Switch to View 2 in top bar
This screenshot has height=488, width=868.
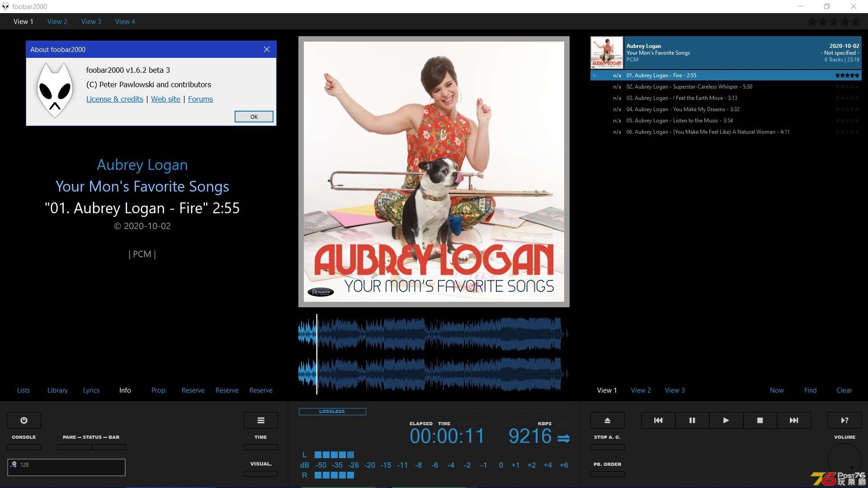[x=57, y=21]
